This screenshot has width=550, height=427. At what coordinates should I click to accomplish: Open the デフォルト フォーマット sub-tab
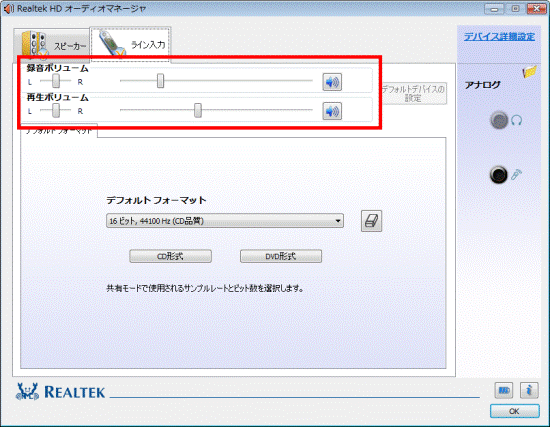click(59, 131)
